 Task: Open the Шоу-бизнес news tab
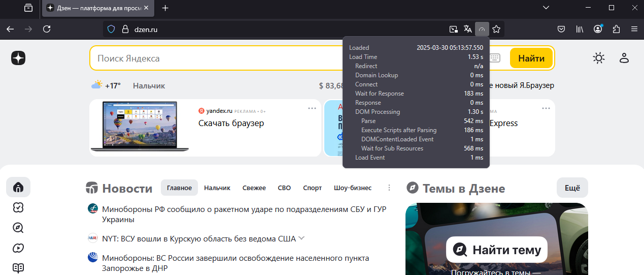[x=353, y=188]
